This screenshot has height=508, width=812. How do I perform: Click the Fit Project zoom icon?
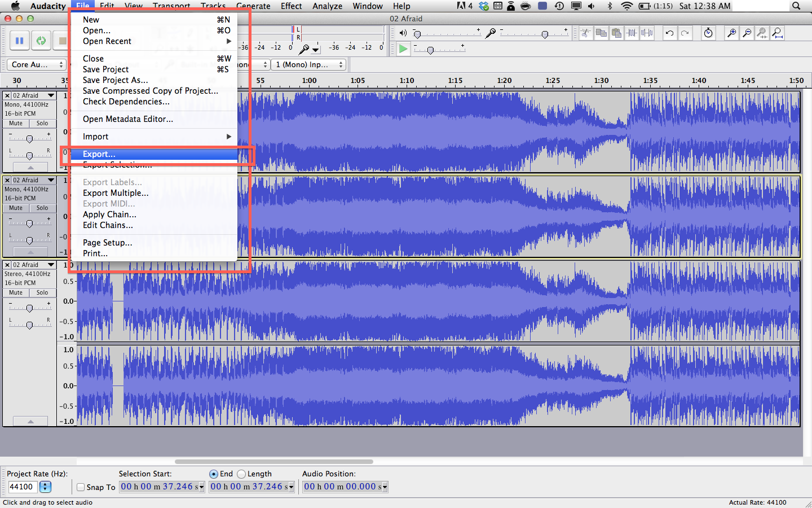(777, 33)
